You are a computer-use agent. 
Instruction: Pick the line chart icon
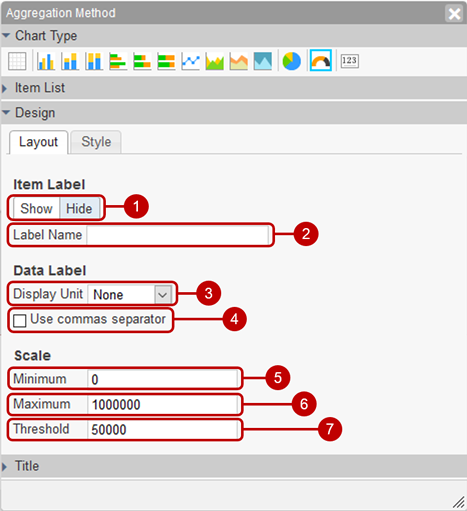(191, 61)
